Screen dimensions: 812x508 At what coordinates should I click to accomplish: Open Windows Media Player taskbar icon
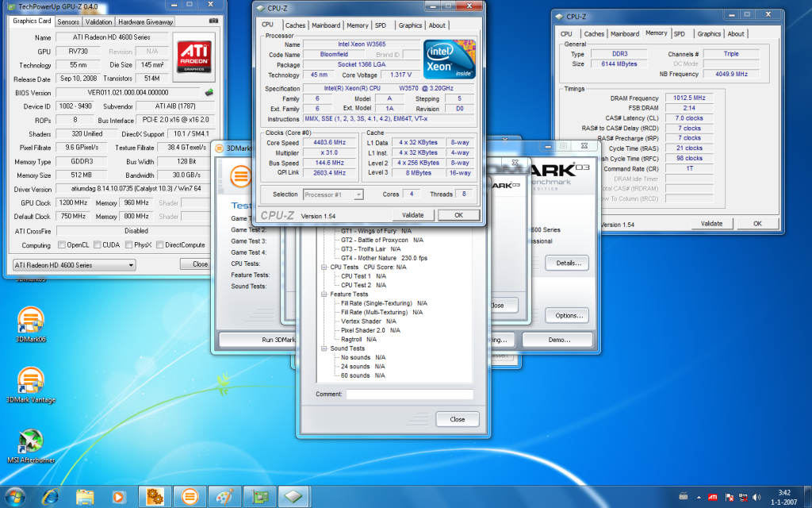click(x=119, y=497)
